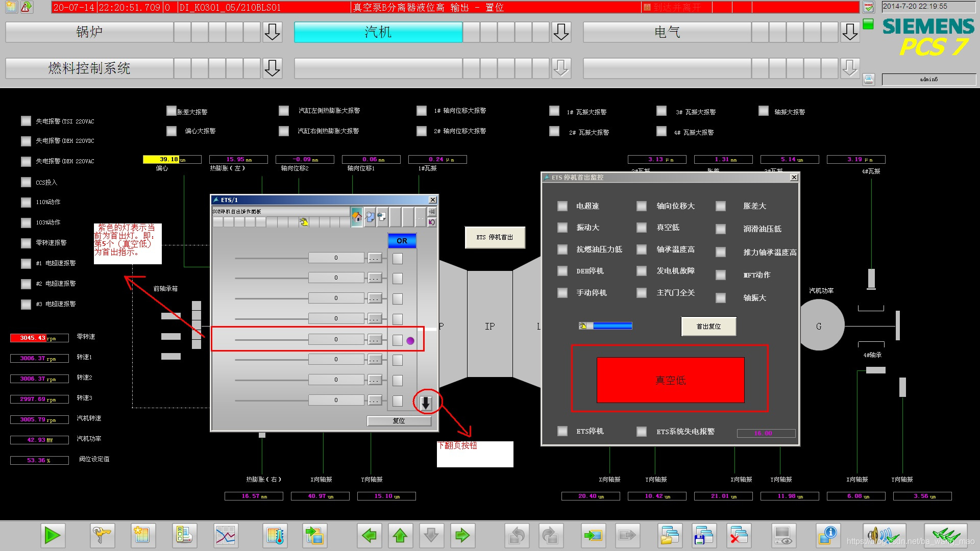Screen dimensions: 980x551
Task: Open the trend chart icon in bottom toolbar
Action: coord(225,535)
